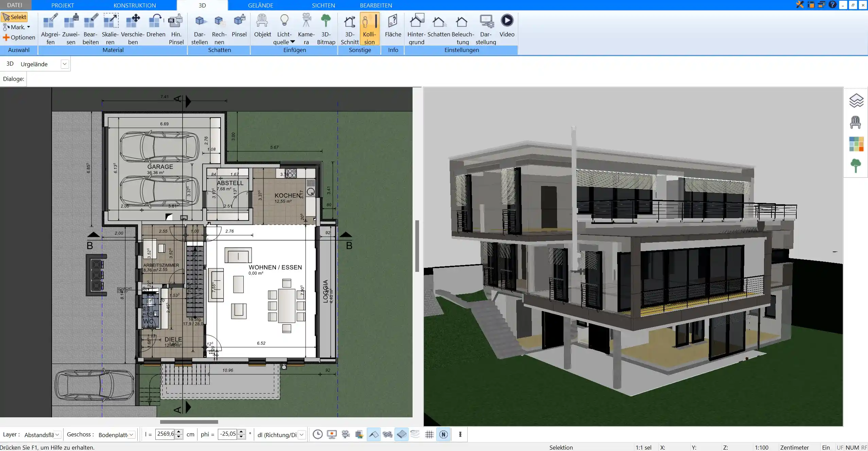The image size is (868, 451).
Task: Open the DATEI menu
Action: pos(15,5)
